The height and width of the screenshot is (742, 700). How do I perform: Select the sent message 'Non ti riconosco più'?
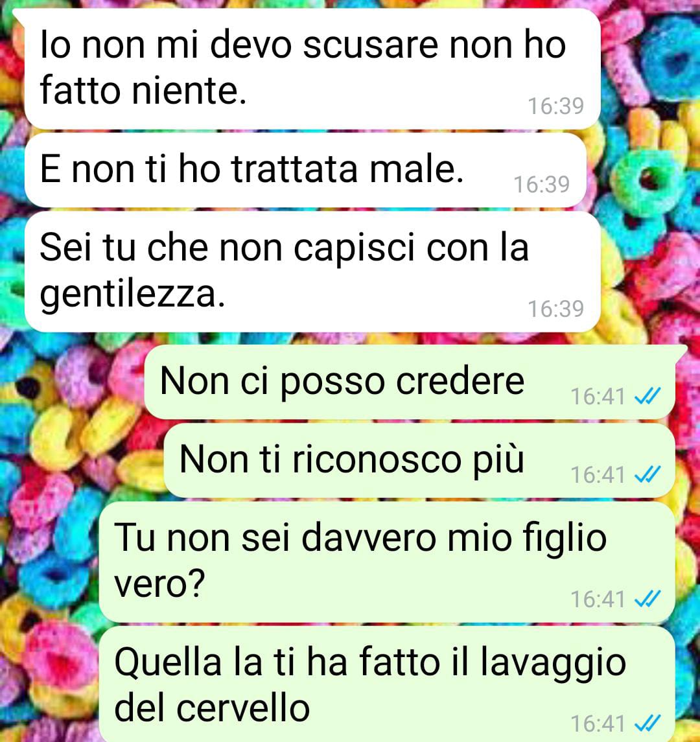point(419,460)
